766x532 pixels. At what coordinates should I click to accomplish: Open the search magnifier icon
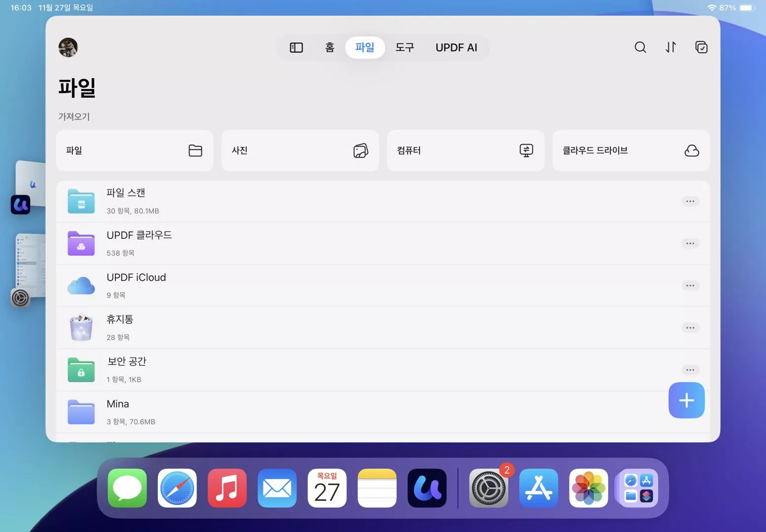click(640, 47)
